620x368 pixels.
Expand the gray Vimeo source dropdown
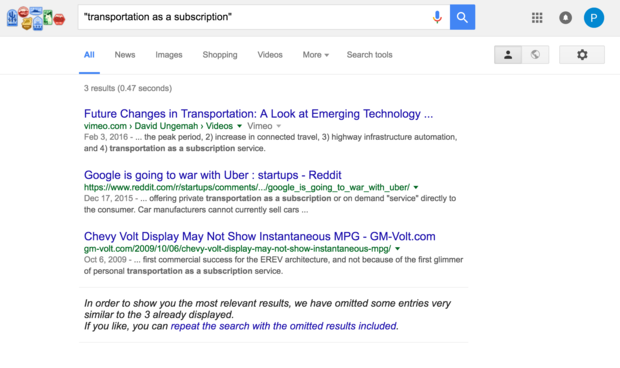click(x=279, y=126)
